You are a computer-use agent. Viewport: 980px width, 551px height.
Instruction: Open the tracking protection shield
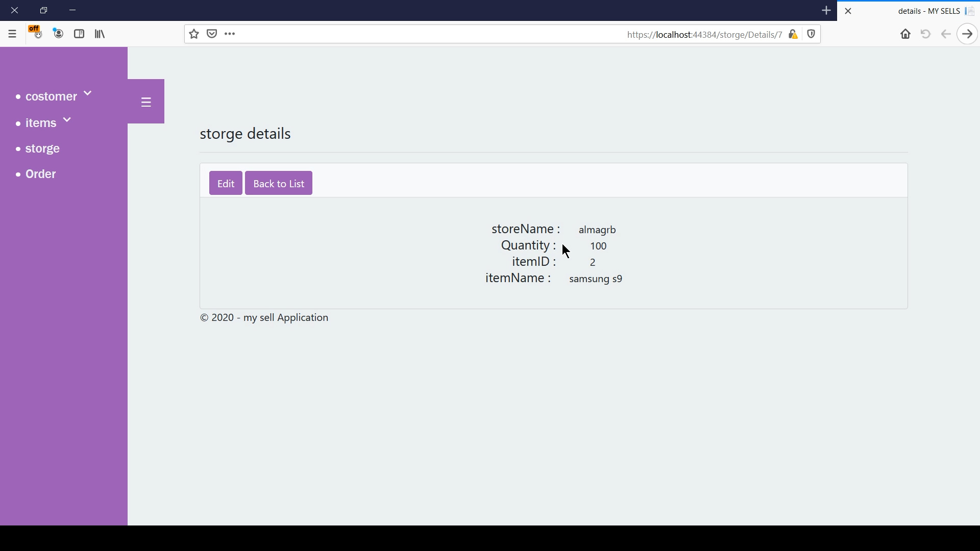point(812,34)
